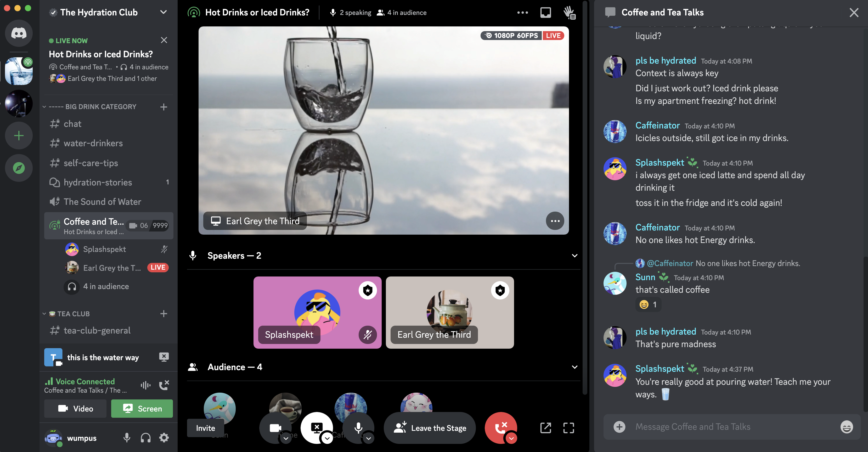Add emoji to message with smiley icon
Screen dimensions: 868x452
847,427
